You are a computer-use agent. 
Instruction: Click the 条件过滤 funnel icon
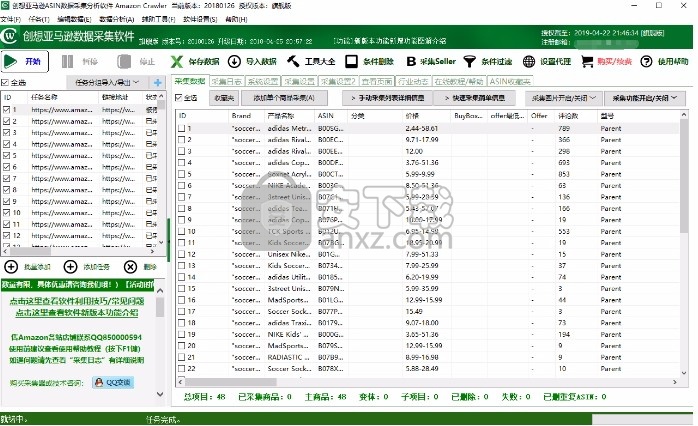(x=470, y=61)
